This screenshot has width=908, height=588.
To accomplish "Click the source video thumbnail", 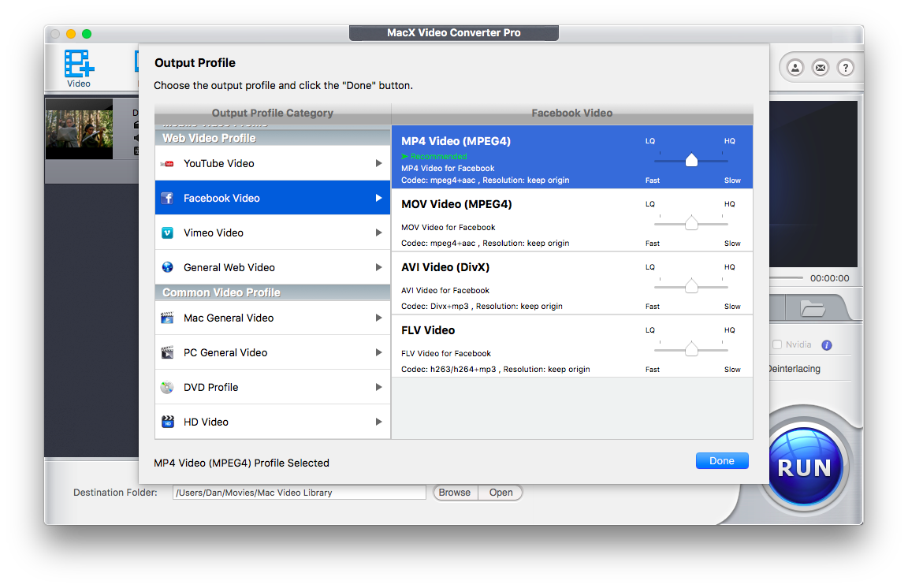I will 80,129.
